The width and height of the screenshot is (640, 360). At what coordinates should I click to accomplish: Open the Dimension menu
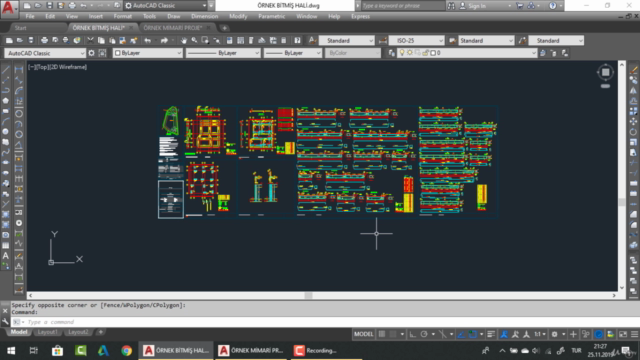tap(204, 16)
